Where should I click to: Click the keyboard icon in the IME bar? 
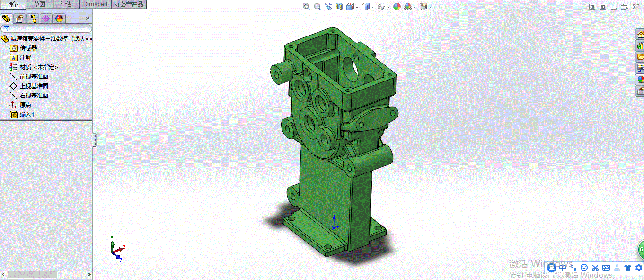(606, 268)
